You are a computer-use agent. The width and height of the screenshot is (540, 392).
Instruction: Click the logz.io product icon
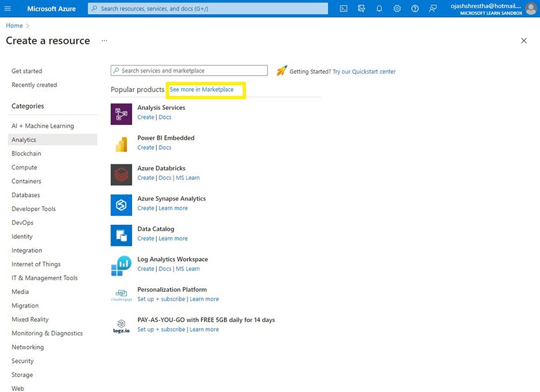(x=121, y=326)
